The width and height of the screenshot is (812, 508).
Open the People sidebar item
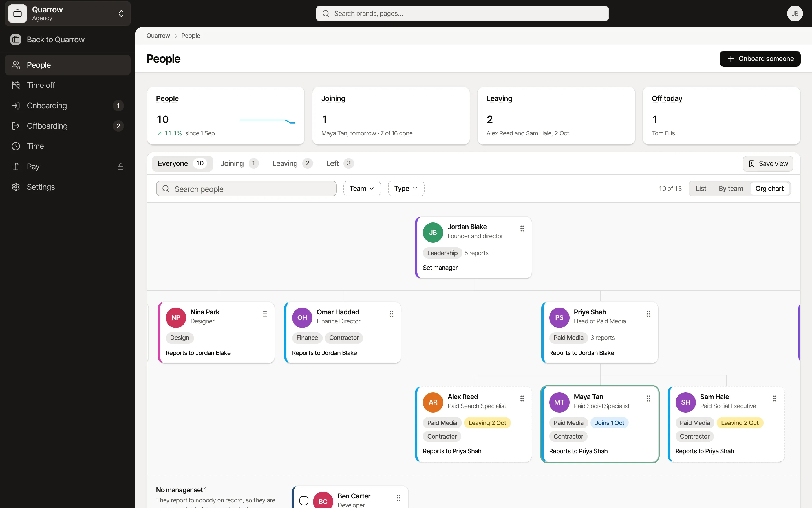tap(67, 65)
